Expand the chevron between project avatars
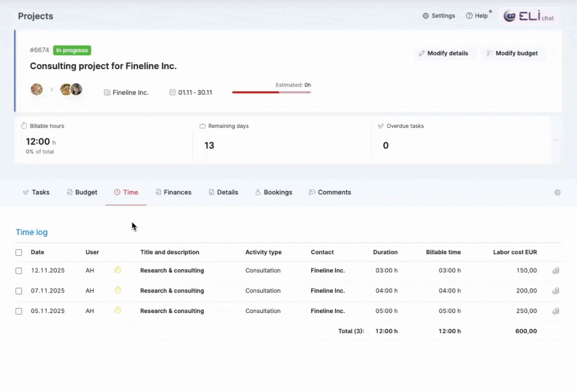 coord(52,89)
